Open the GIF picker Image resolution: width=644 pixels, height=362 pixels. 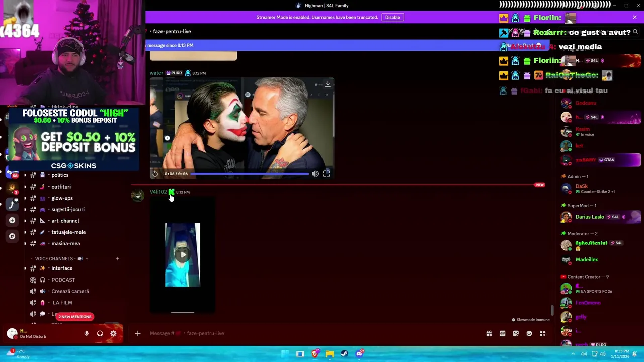coord(502,333)
